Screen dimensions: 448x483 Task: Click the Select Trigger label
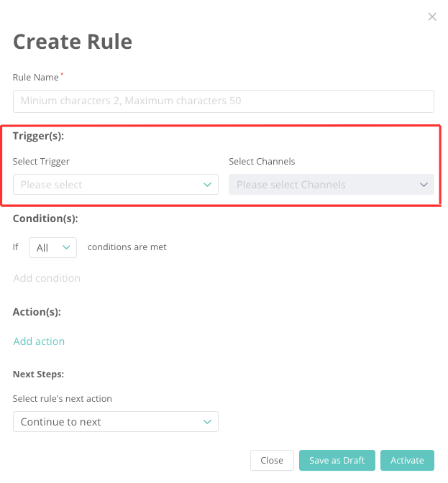point(41,162)
